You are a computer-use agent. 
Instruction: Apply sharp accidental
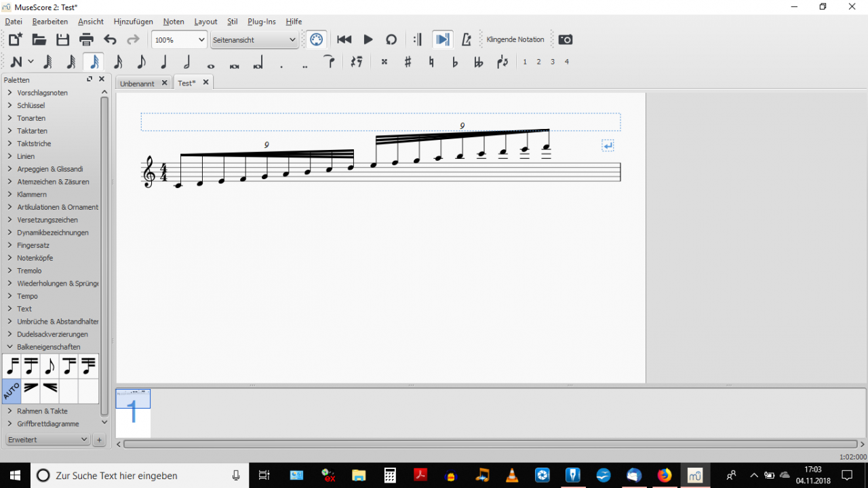click(x=408, y=62)
